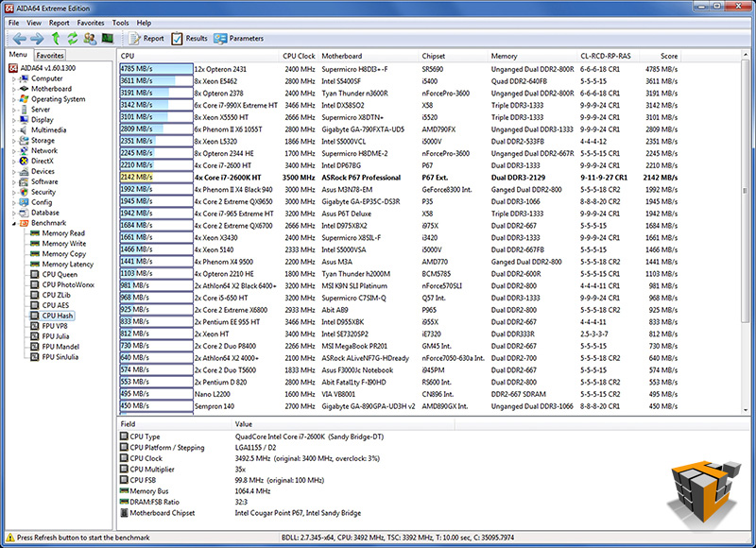Expand the Motherboard tree node
756x548 pixels.
pos(14,89)
